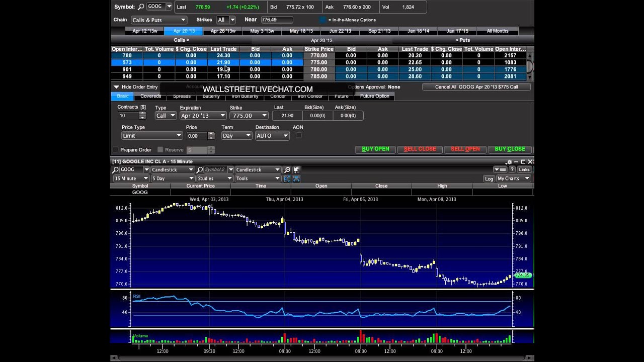Viewport: 644px width, 362px height.
Task: Open the 5 Day range dropdown
Action: point(173,178)
